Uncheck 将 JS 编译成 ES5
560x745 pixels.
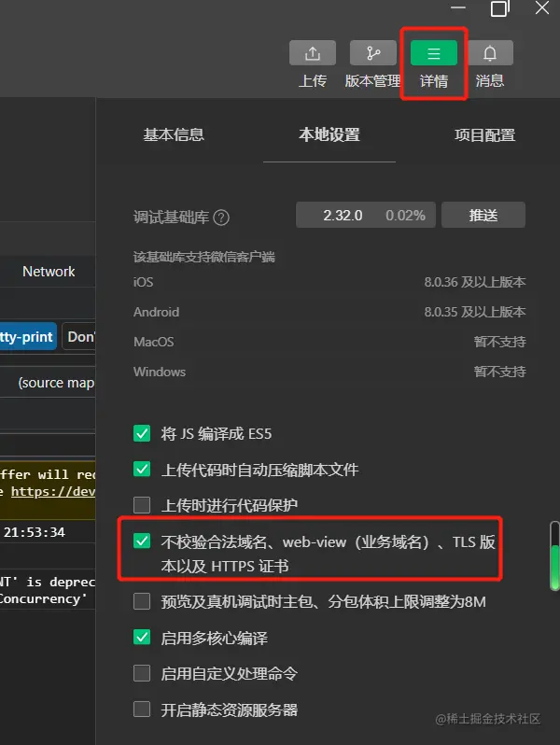click(142, 433)
